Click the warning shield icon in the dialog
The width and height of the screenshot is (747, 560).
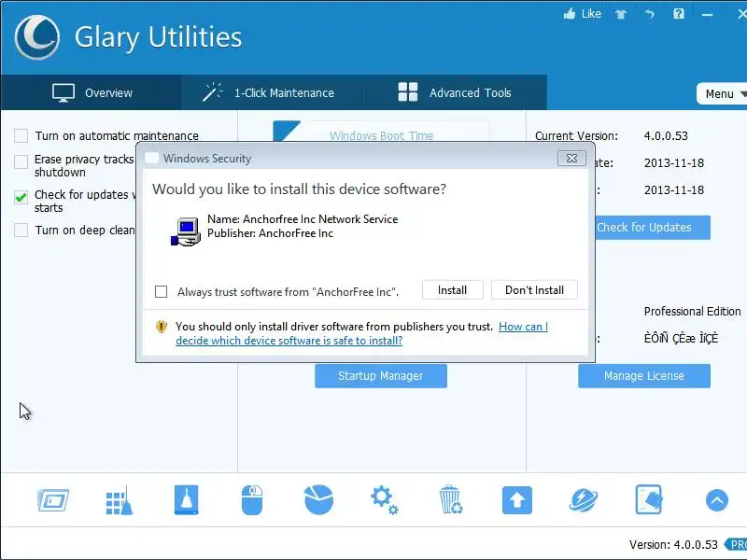point(162,327)
